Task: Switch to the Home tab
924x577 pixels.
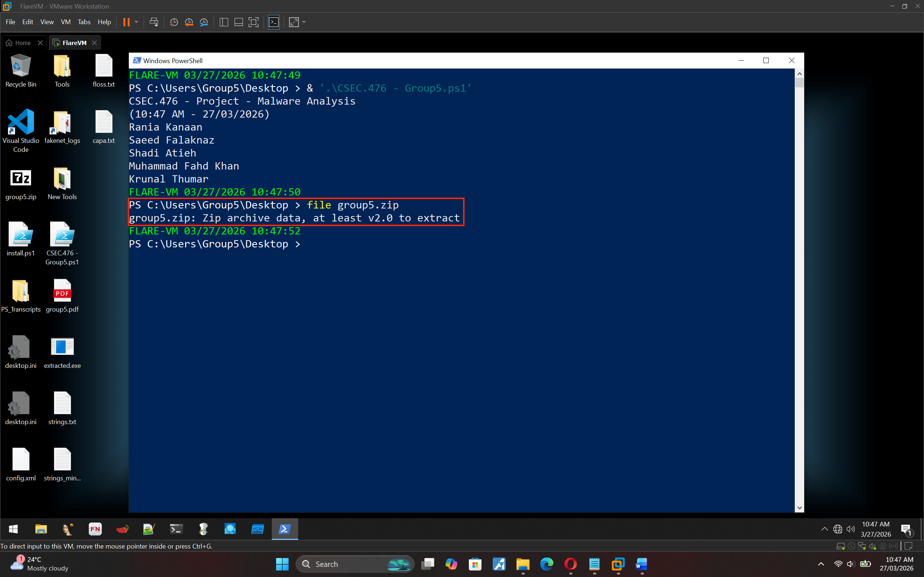Action: pyautogui.click(x=23, y=43)
